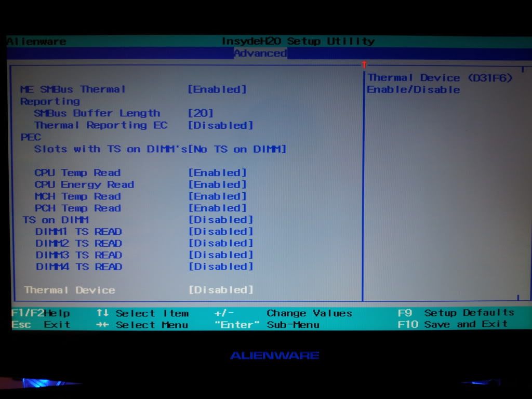Click the +/- Change Values hint
Viewport: 532px width, 399px height.
coord(283,313)
